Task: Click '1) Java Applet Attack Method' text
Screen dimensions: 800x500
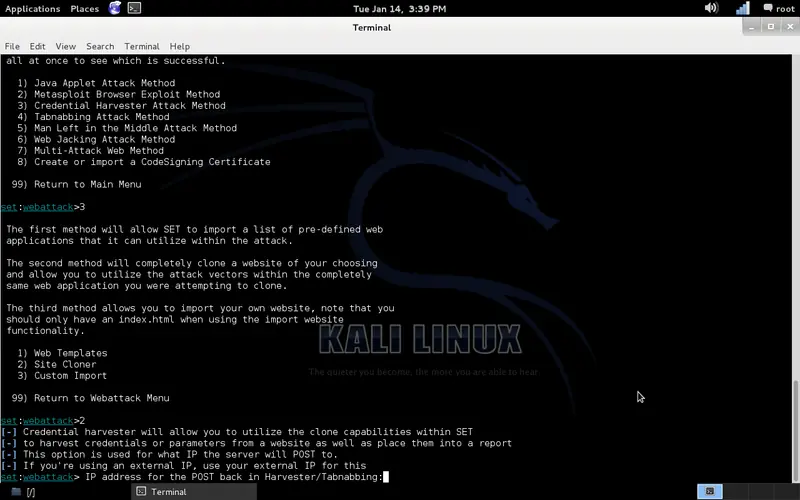Action: [96, 83]
